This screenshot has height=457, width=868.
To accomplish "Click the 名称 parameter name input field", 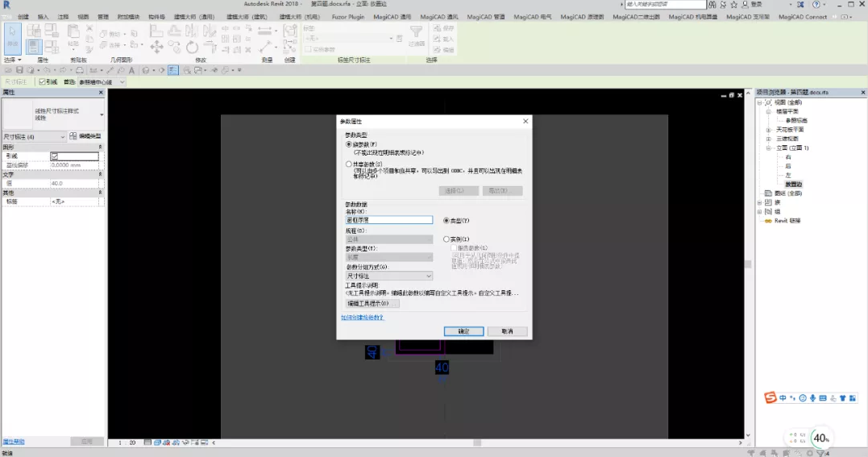I will pos(388,220).
